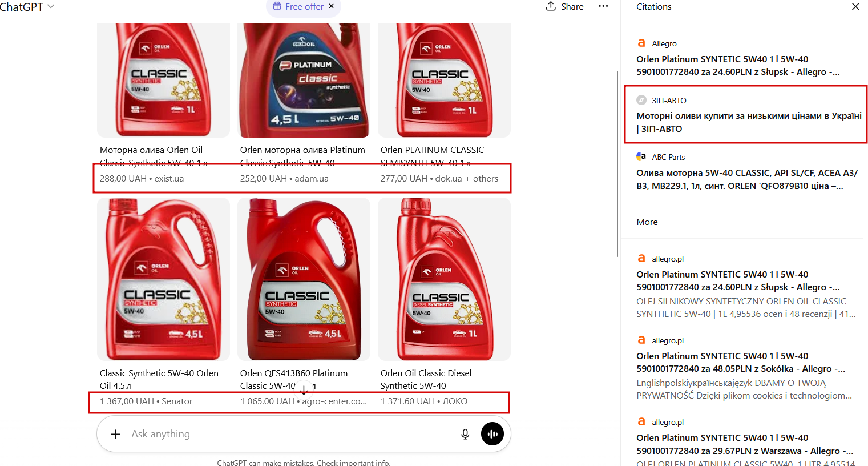Image resolution: width=868 pixels, height=466 pixels.
Task: Click the '+ others' sellers label near dok.ua
Action: coord(482,179)
